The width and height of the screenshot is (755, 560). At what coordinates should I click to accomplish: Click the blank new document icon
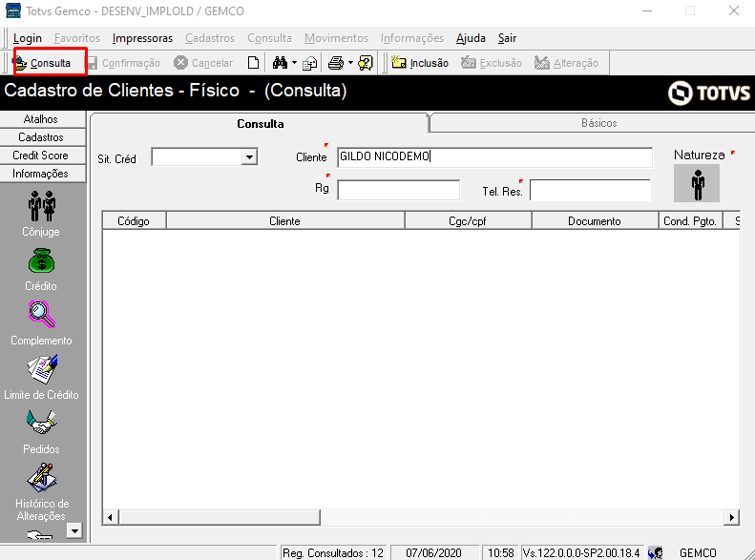[x=253, y=63]
